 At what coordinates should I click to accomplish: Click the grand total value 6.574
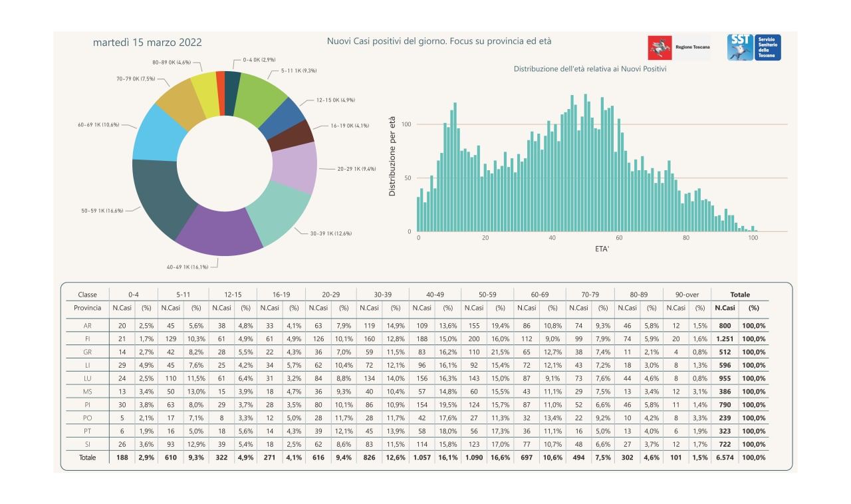(x=724, y=457)
